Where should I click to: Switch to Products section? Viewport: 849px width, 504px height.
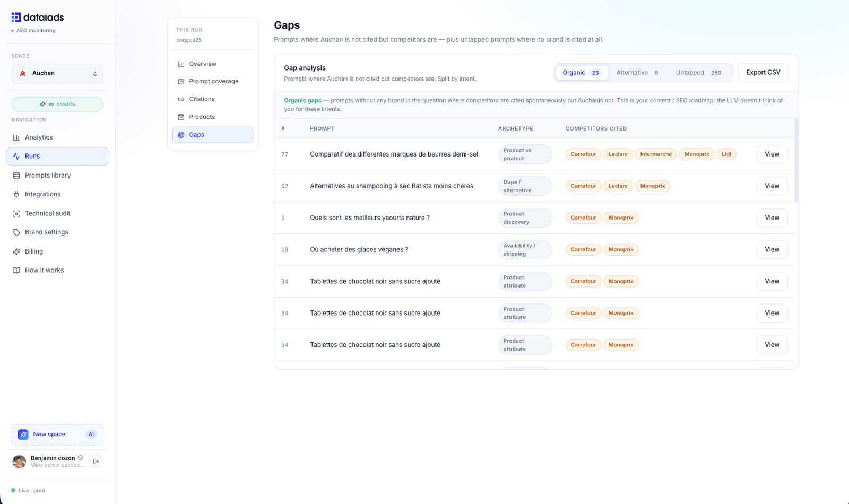213,117
